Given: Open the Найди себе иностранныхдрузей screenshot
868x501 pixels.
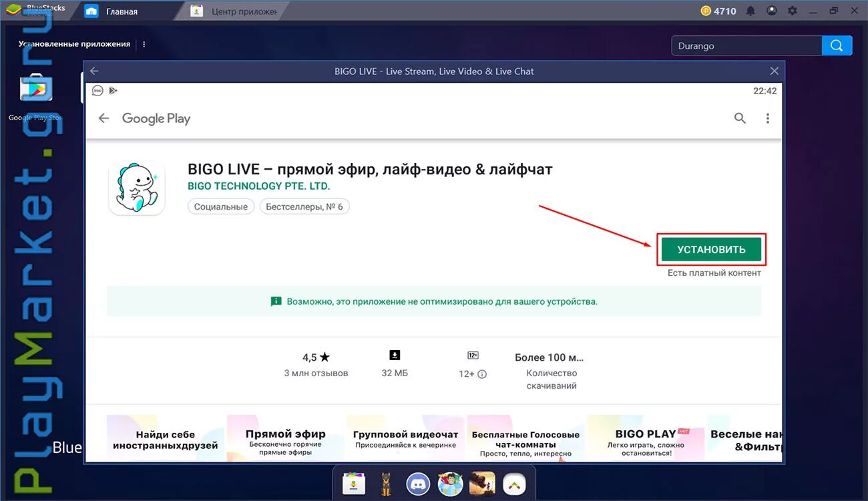Looking at the screenshot, I should 166,438.
